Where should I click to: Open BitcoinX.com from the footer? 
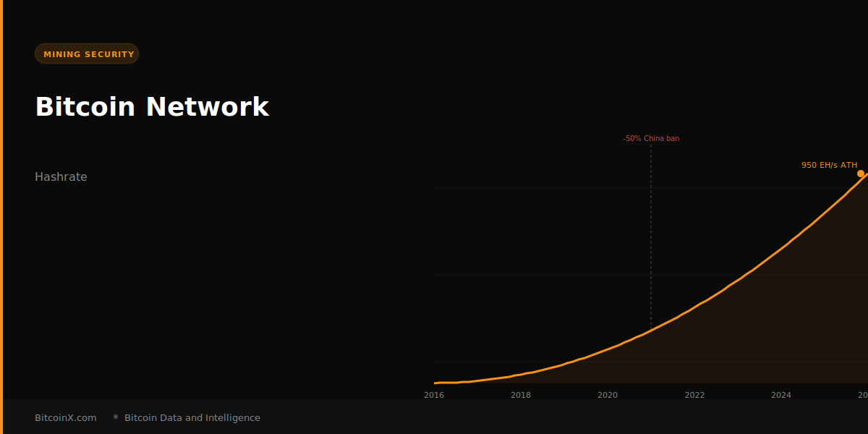pyautogui.click(x=65, y=417)
